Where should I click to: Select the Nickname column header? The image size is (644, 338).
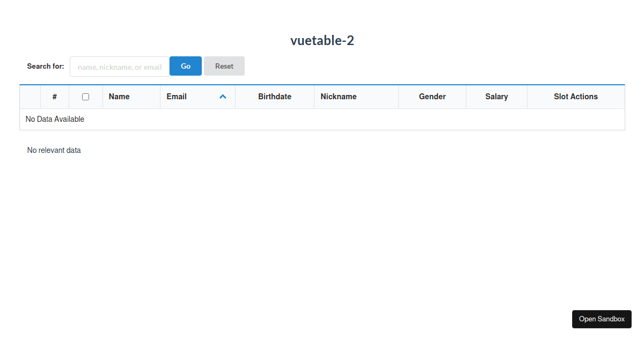[356, 97]
